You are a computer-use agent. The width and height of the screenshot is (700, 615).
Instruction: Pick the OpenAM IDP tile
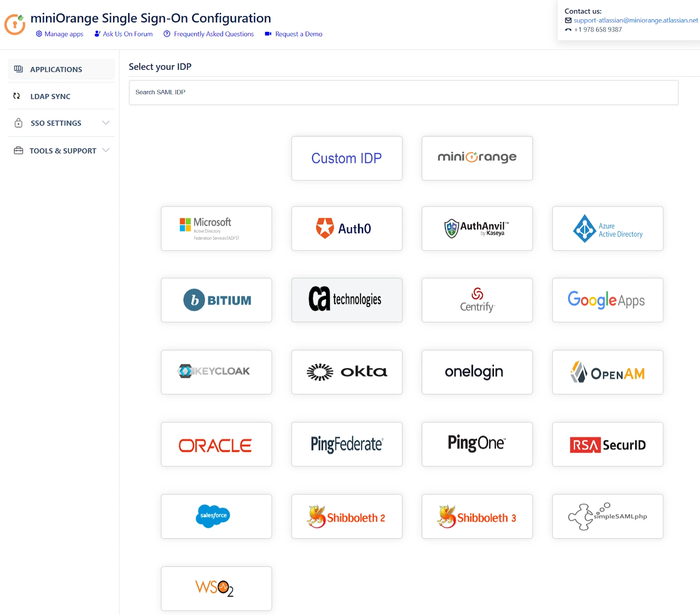(608, 372)
